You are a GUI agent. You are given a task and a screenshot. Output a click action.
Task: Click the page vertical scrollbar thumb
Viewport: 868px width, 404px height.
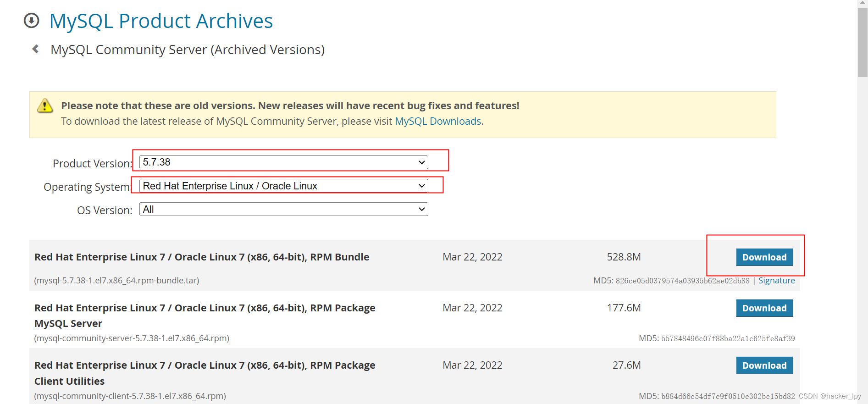click(x=862, y=42)
